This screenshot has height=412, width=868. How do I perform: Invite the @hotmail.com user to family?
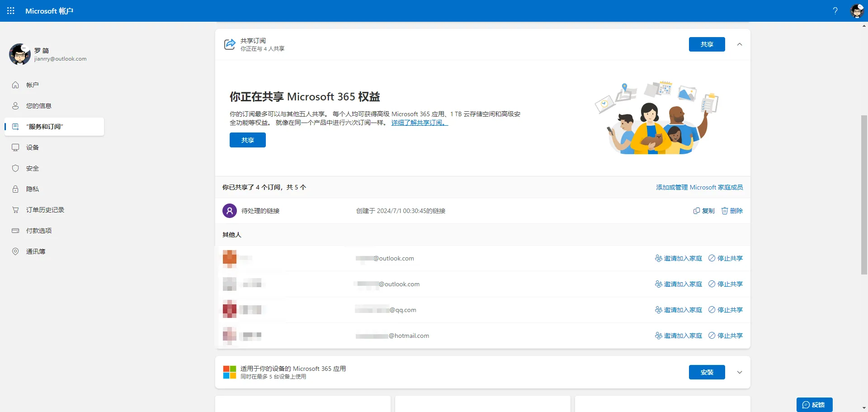click(679, 336)
